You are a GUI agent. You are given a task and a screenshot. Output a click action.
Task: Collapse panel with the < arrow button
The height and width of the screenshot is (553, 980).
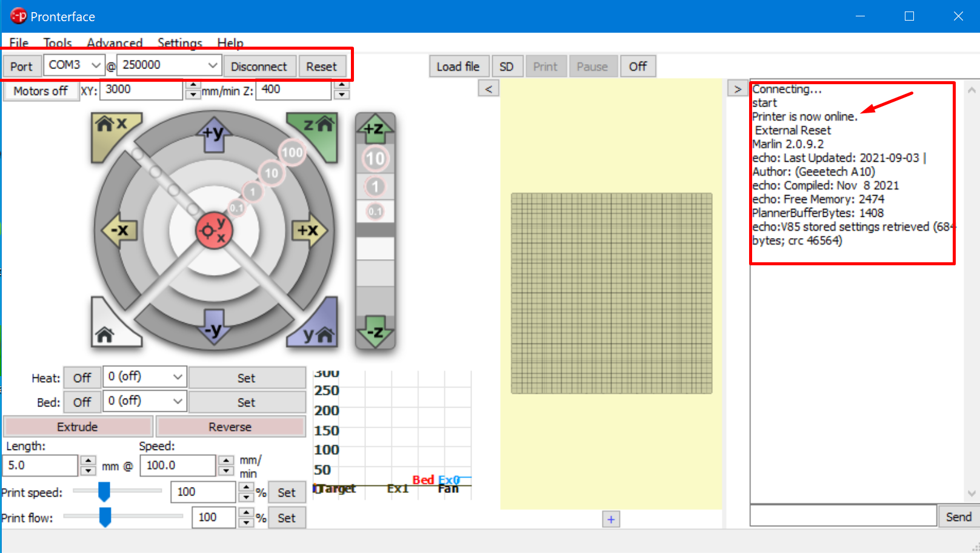(488, 88)
